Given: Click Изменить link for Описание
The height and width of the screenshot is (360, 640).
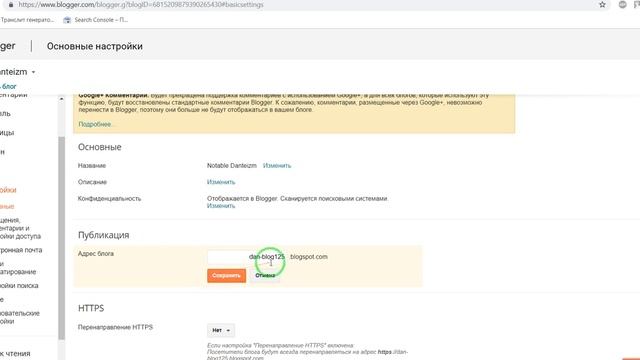Looking at the screenshot, I should click(x=221, y=182).
